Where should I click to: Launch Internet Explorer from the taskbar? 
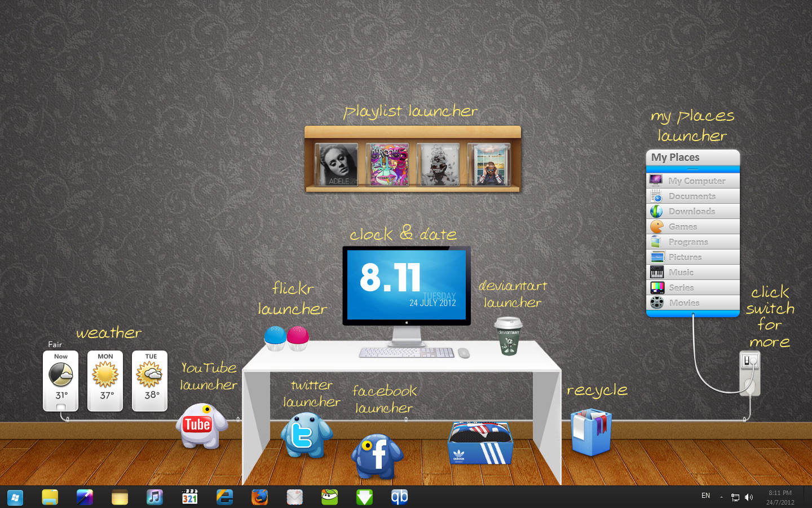(224, 497)
